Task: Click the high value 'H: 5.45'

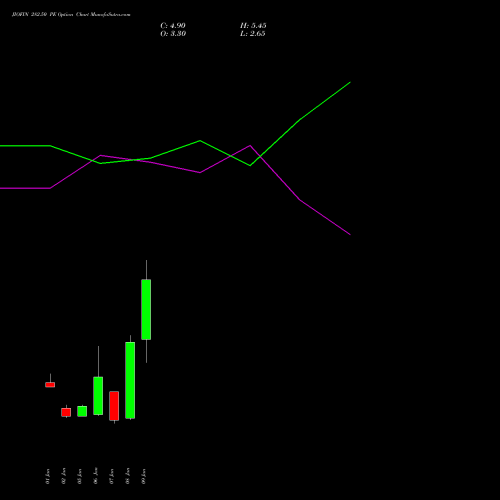Action: pyautogui.click(x=253, y=26)
